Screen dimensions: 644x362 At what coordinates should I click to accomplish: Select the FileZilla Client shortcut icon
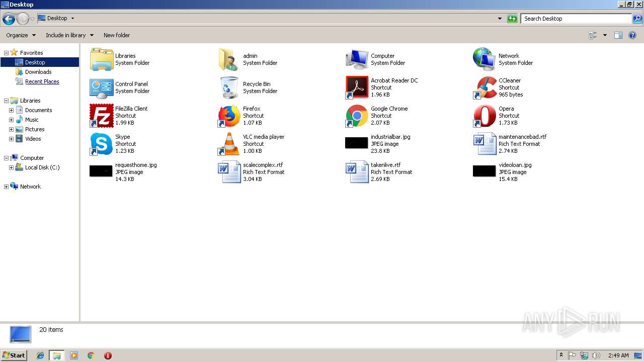[x=102, y=116]
